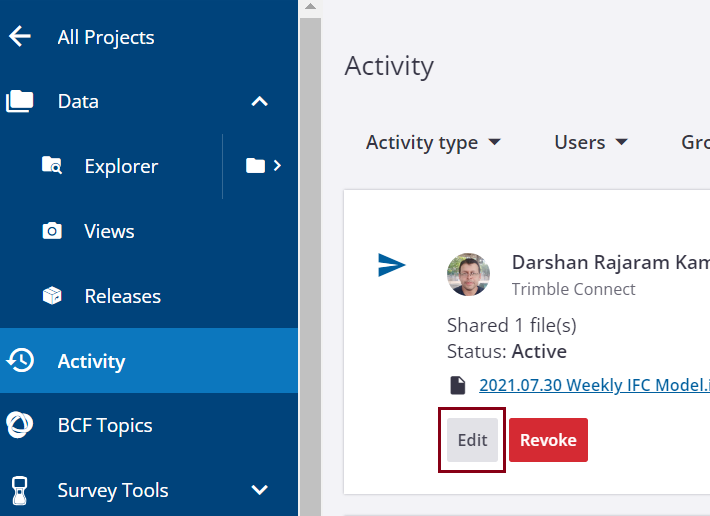Open the 2021.07.30 Weekly IFC Model link

click(594, 385)
